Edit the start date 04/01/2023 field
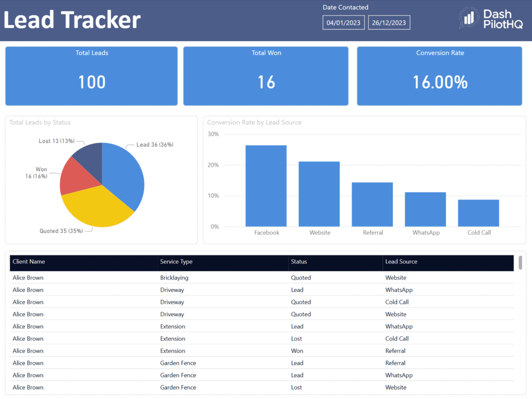 point(343,23)
